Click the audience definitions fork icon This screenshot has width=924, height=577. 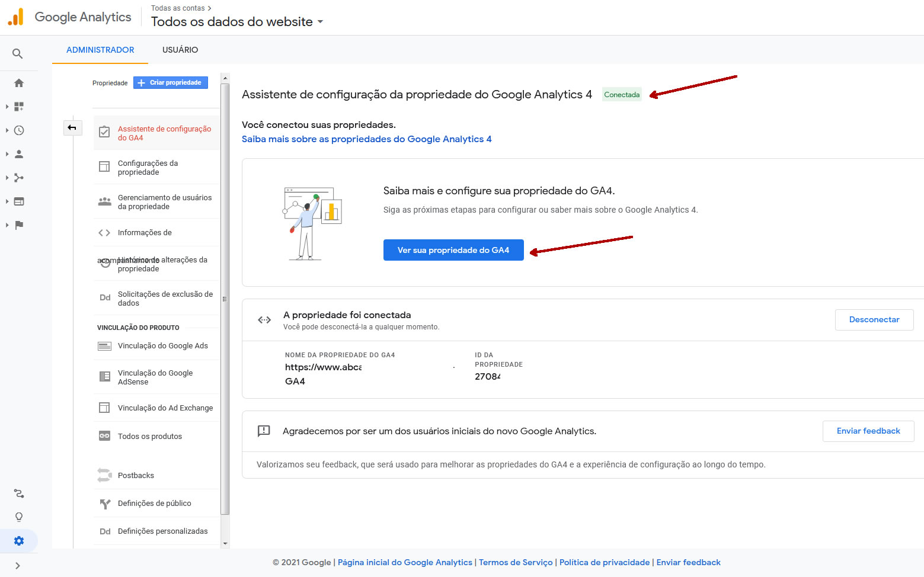tap(105, 504)
